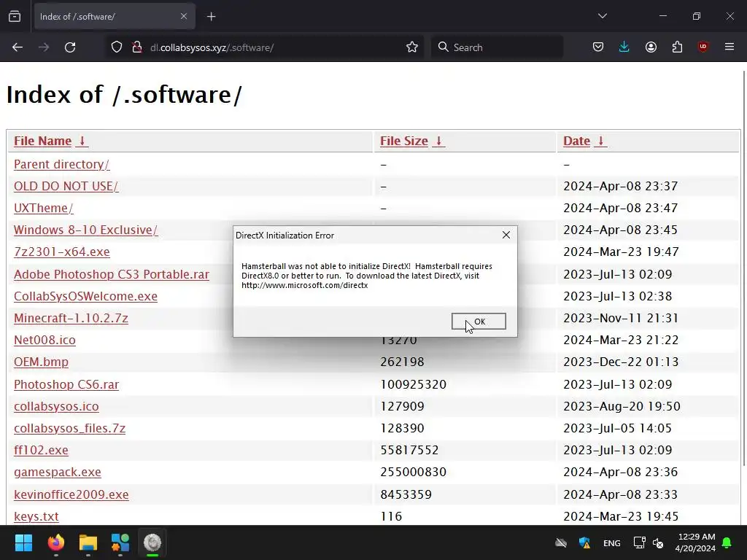Select Hamsterball app in taskbar
Screen dimensions: 747x560
tap(152, 542)
